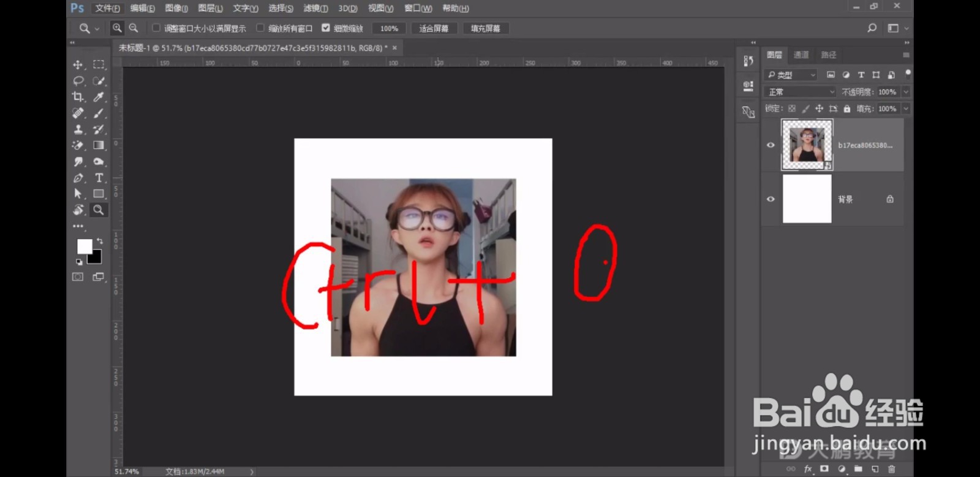Toggle smart object layer filter
Viewport: 980px width, 477px height.
click(x=891, y=75)
